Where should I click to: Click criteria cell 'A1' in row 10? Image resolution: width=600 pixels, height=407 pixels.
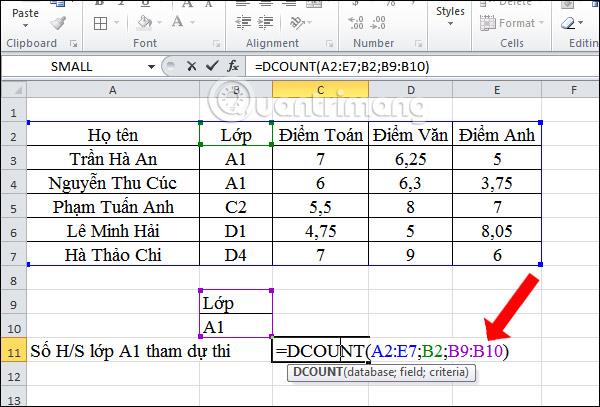tap(236, 326)
